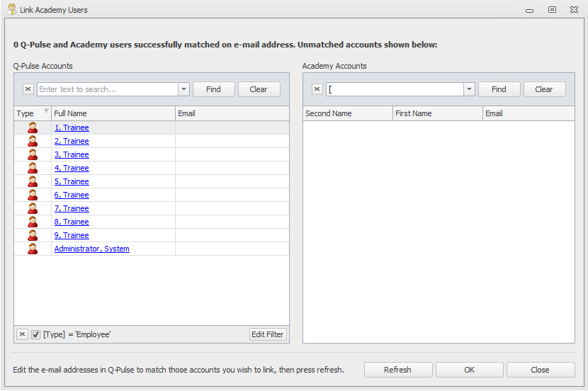Click the Link Academy Users title bar icon
The image size is (588, 391).
[12, 9]
